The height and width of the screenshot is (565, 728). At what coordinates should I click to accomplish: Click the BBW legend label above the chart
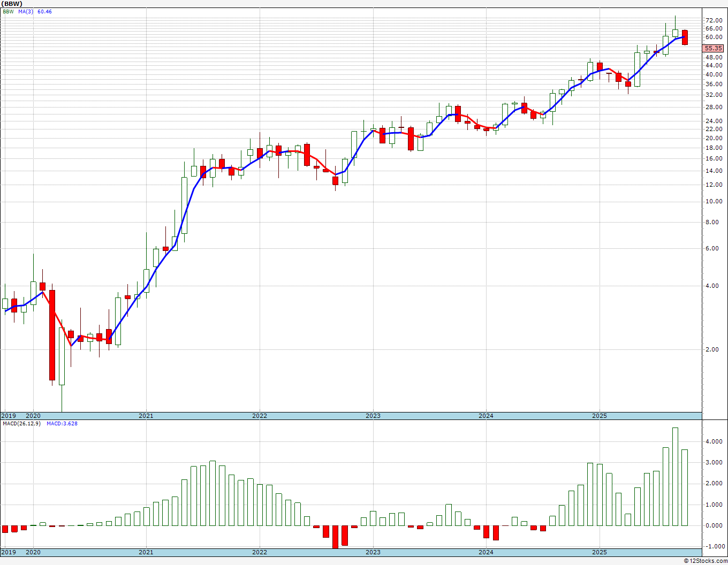pos(8,12)
